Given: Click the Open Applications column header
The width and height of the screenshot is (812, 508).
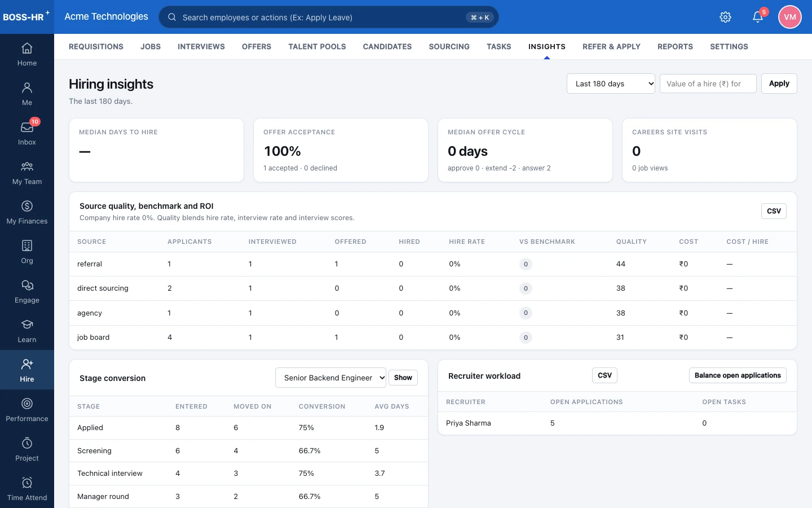Looking at the screenshot, I should pyautogui.click(x=586, y=402).
